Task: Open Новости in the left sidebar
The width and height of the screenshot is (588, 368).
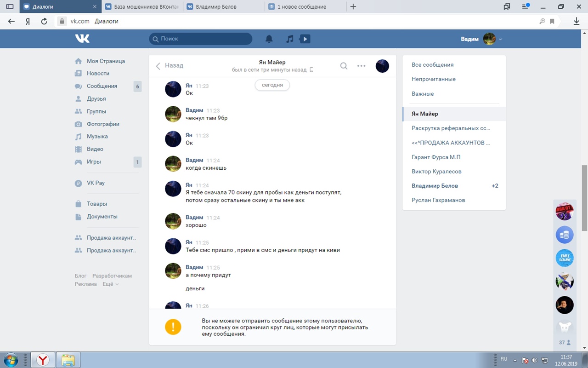Action: tap(98, 74)
